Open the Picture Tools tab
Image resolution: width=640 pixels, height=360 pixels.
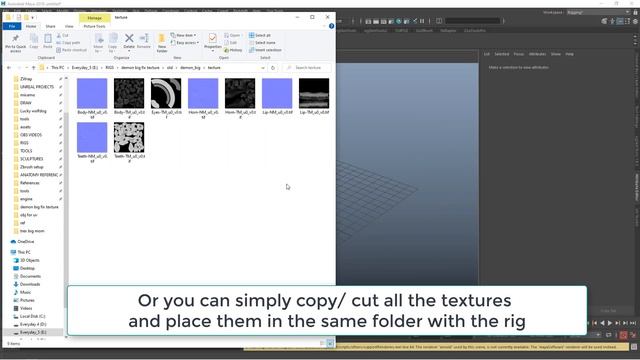[94, 26]
